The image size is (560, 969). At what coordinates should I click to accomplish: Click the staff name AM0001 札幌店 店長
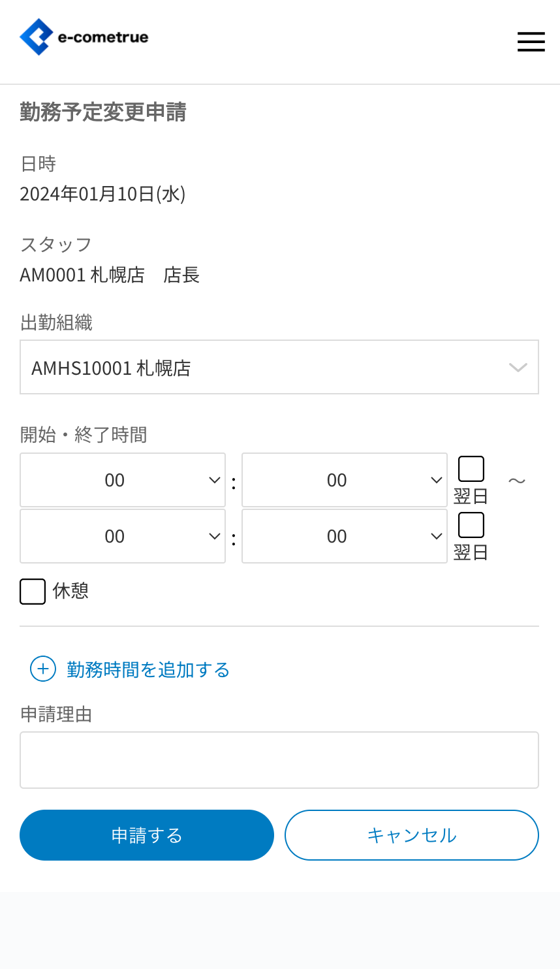click(110, 275)
